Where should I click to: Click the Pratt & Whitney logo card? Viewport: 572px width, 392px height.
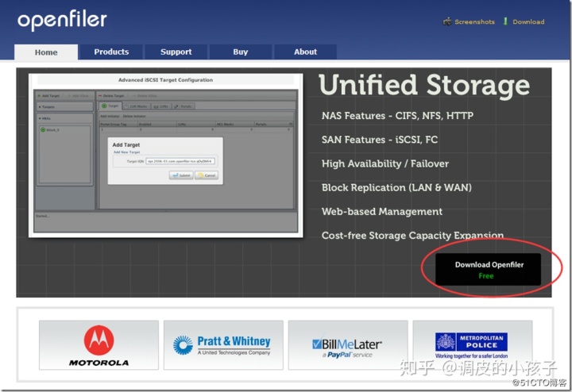223,345
